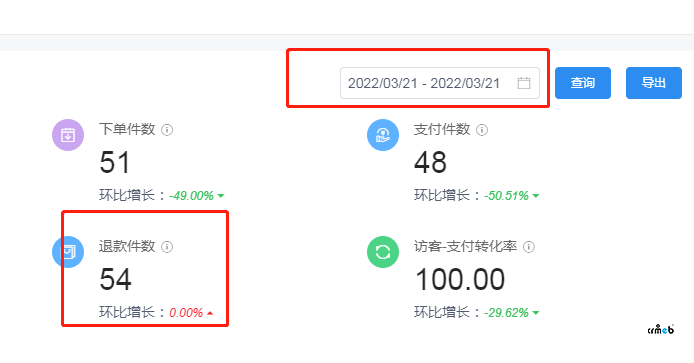
Task: Click the info icon beside 下单件数
Action: click(167, 130)
